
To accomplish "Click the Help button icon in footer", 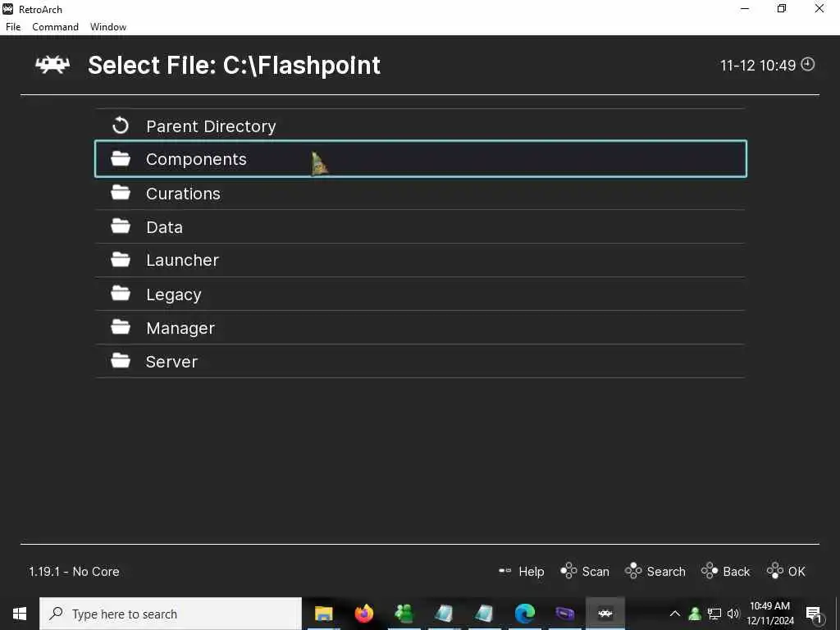I will coord(504,571).
